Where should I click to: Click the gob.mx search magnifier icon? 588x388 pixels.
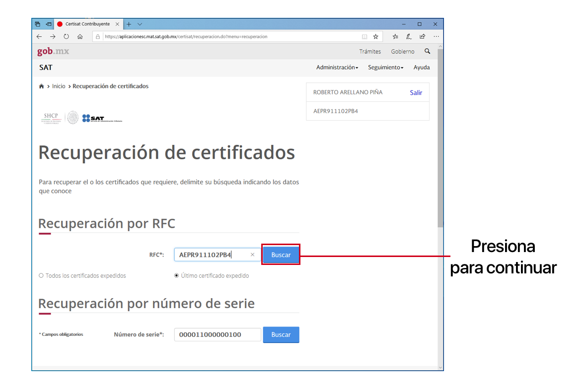click(428, 51)
